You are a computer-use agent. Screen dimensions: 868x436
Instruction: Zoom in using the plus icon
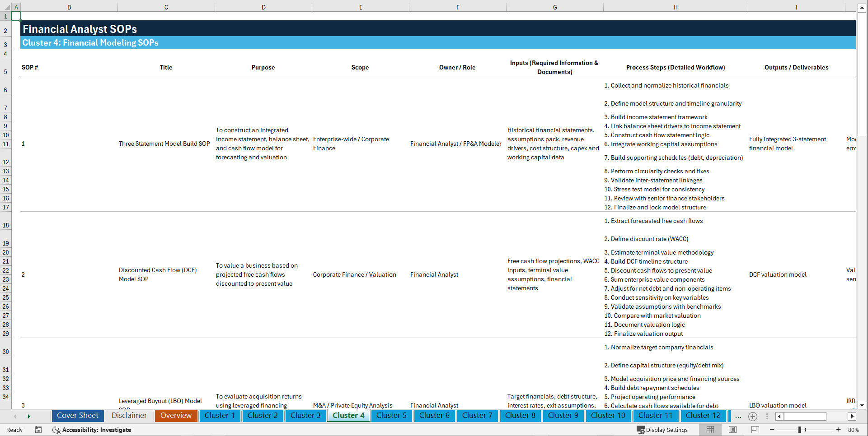pyautogui.click(x=839, y=430)
